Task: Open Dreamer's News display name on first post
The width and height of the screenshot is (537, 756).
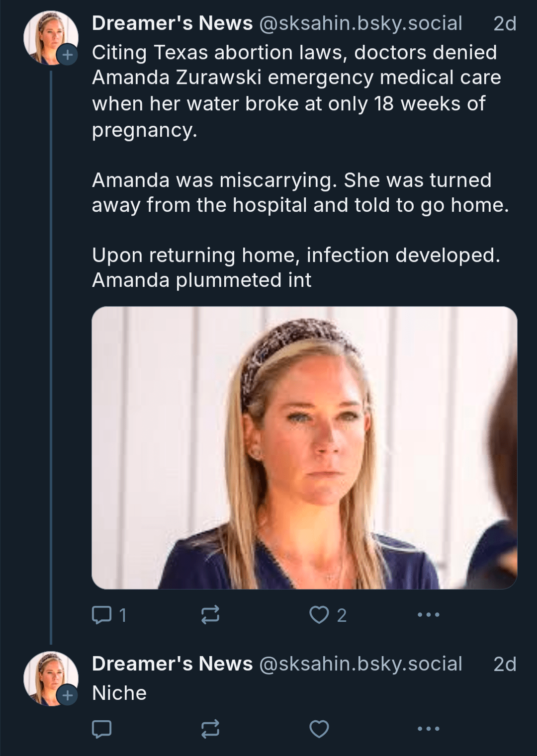Action: point(172,23)
